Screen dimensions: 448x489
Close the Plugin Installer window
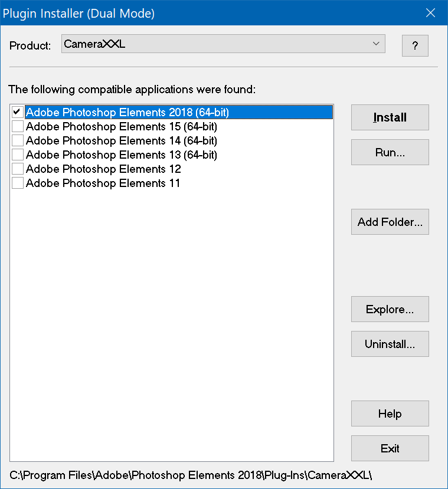431,13
